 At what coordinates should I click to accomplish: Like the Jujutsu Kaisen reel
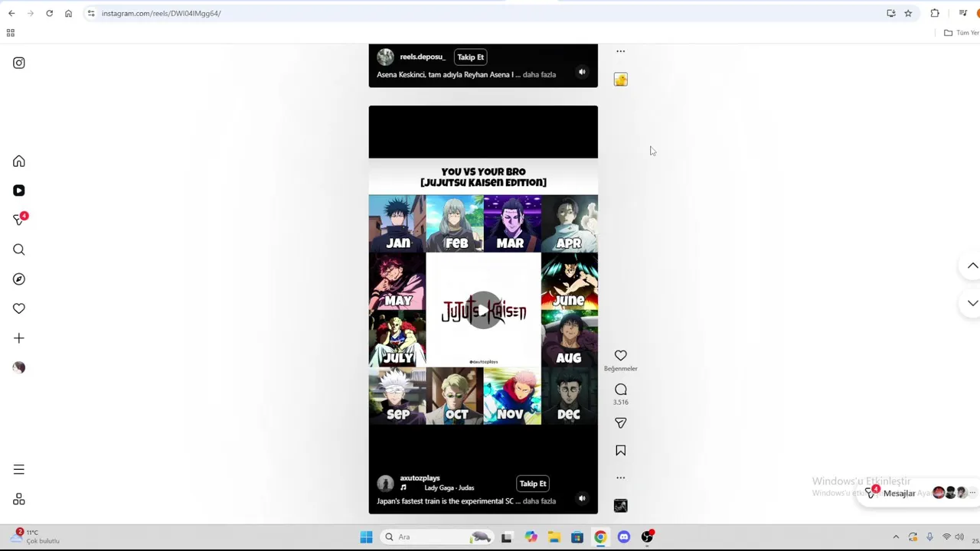(x=621, y=356)
